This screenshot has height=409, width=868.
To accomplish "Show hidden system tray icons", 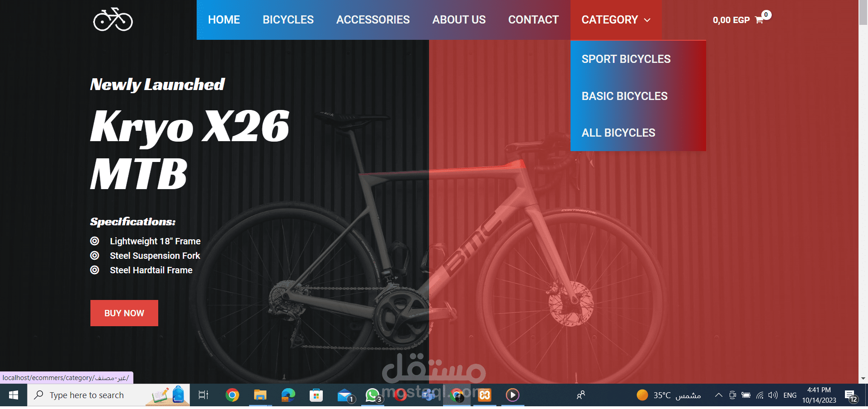I will coord(718,395).
